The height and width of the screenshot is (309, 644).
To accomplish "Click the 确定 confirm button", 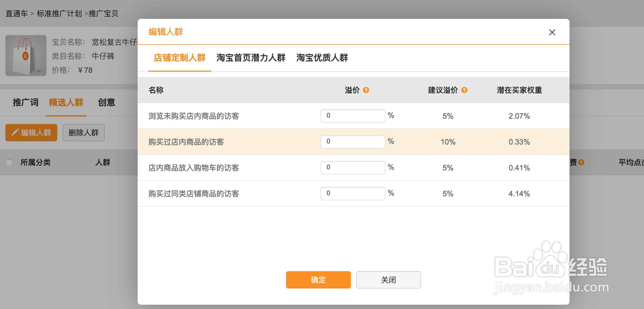I will 318,280.
